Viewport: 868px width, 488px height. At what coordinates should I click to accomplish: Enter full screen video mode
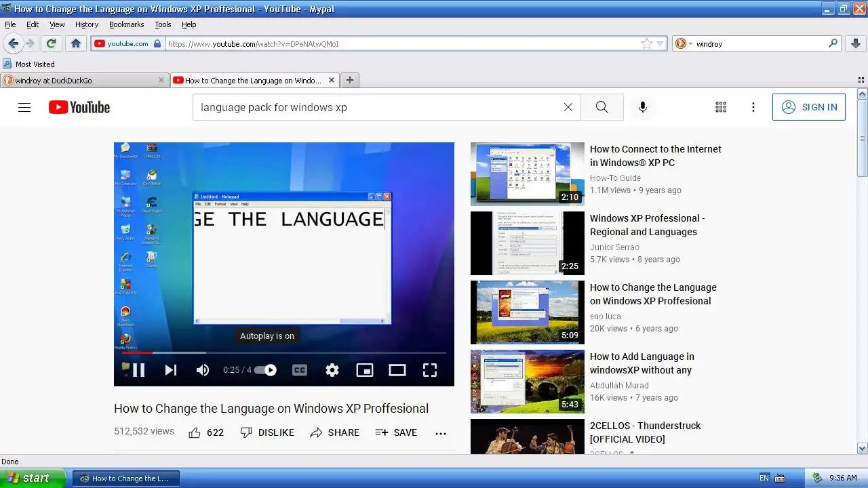click(x=430, y=370)
